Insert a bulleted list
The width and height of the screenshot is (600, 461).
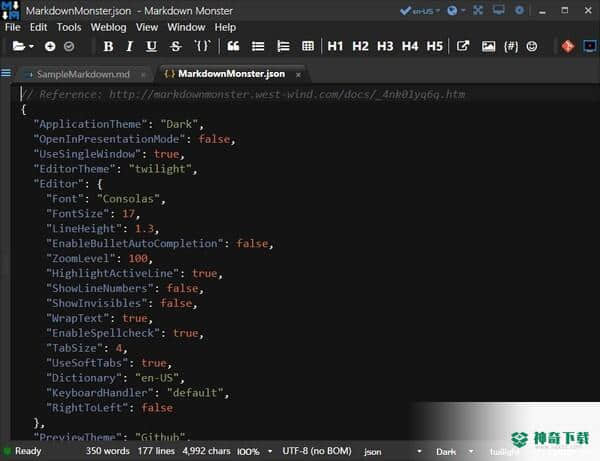258,47
